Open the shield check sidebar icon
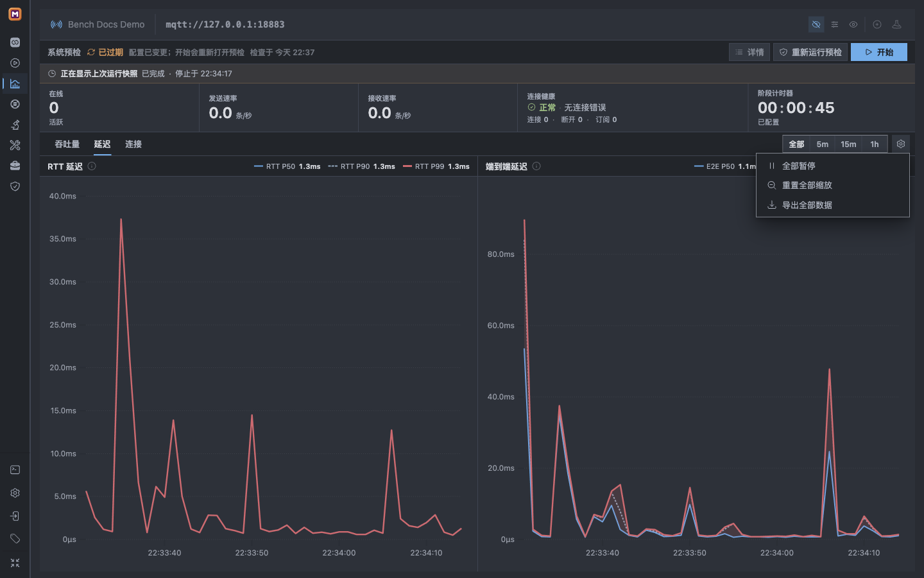This screenshot has height=578, width=924. coord(15,186)
